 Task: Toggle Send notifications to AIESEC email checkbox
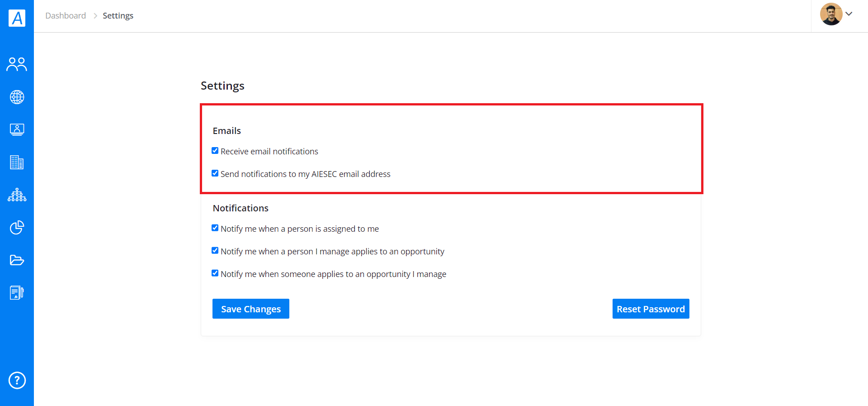215,173
